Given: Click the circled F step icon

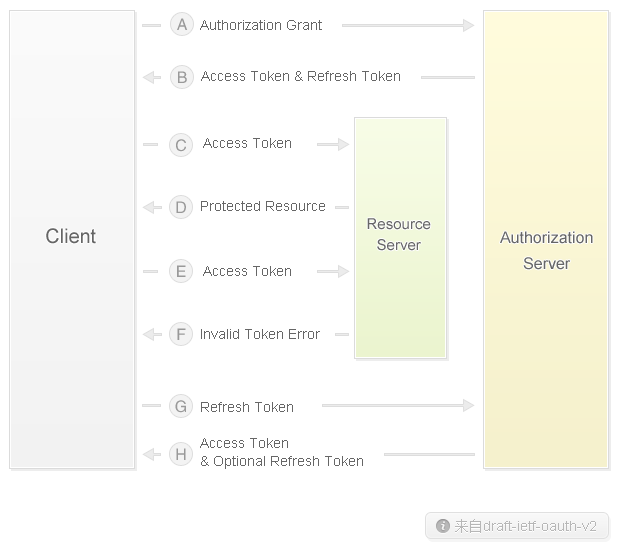Looking at the screenshot, I should (x=181, y=334).
